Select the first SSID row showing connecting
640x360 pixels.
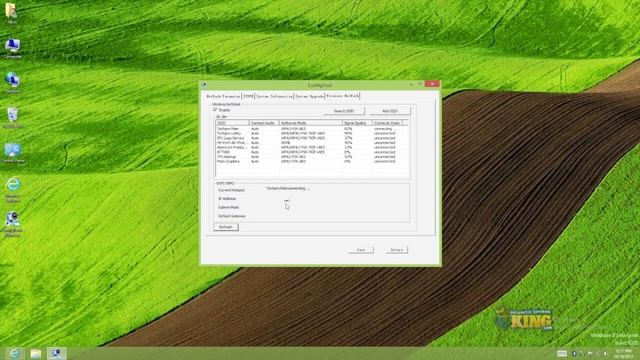pos(312,129)
